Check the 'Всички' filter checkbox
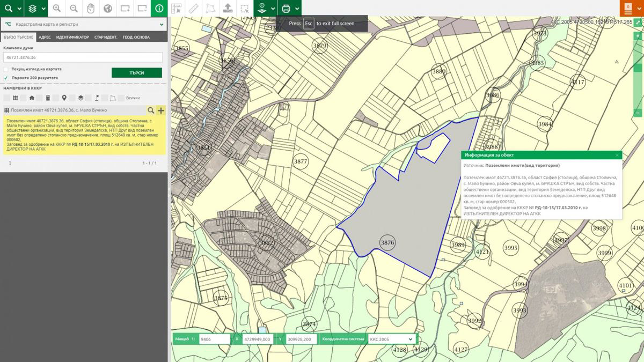Screen dimensions: 644x362 tap(121, 98)
